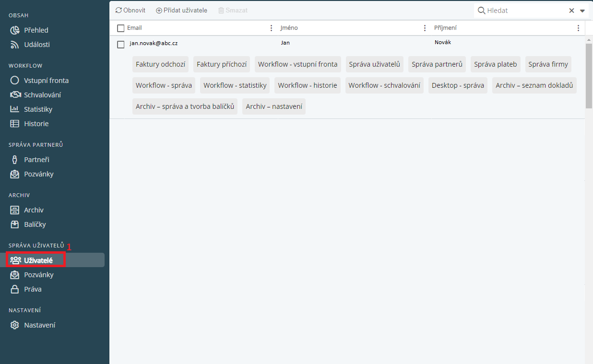Click the Přehled pie chart icon

click(15, 30)
